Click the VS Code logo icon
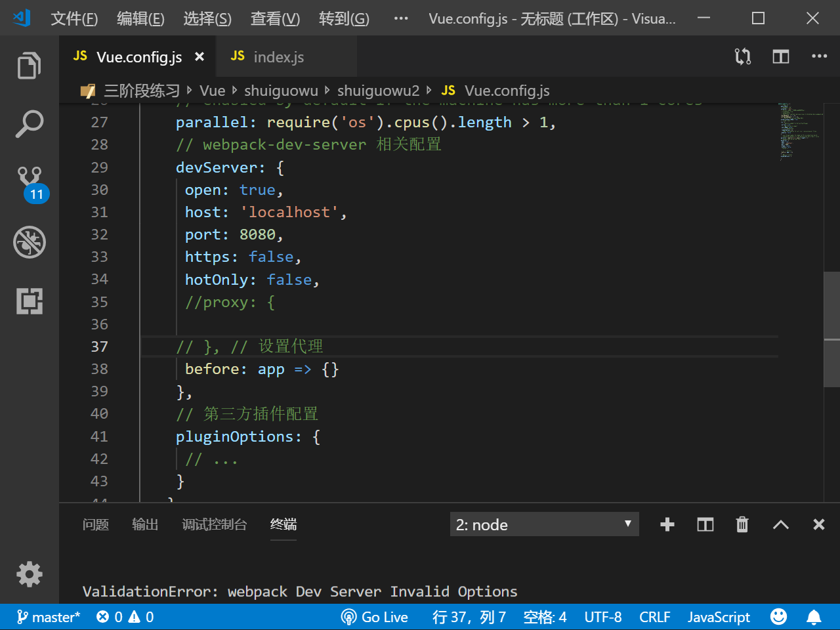 pyautogui.click(x=22, y=18)
